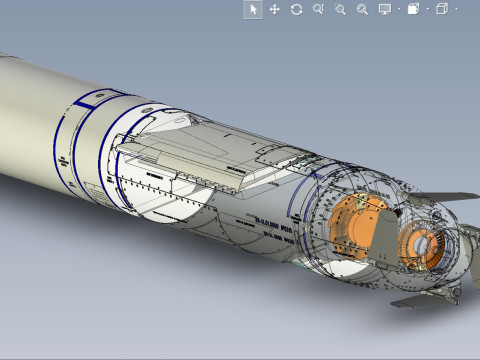Open the monitor display dropdown arrow
This screenshot has height=360, width=480.
click(x=399, y=9)
